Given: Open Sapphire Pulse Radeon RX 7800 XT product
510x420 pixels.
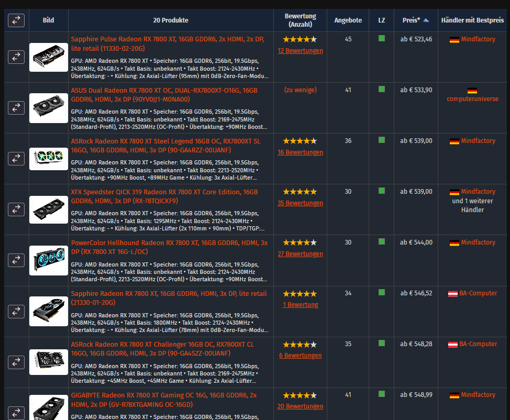Looking at the screenshot, I should pos(168,43).
